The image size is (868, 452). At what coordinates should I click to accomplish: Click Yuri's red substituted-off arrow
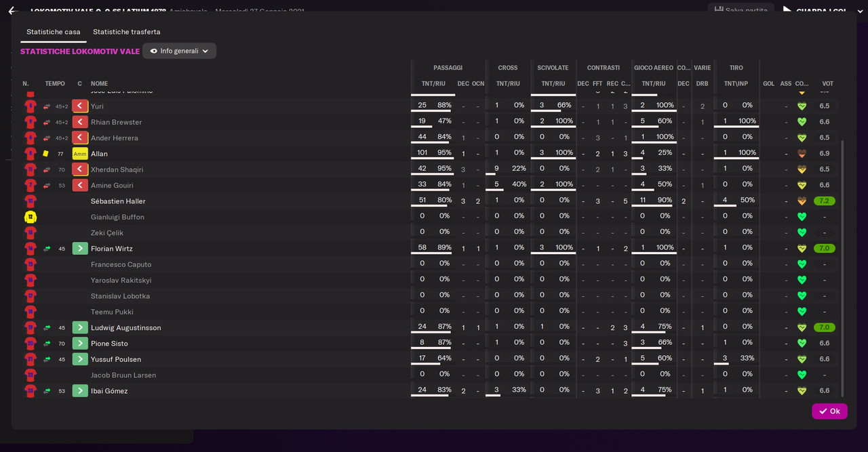[80, 106]
